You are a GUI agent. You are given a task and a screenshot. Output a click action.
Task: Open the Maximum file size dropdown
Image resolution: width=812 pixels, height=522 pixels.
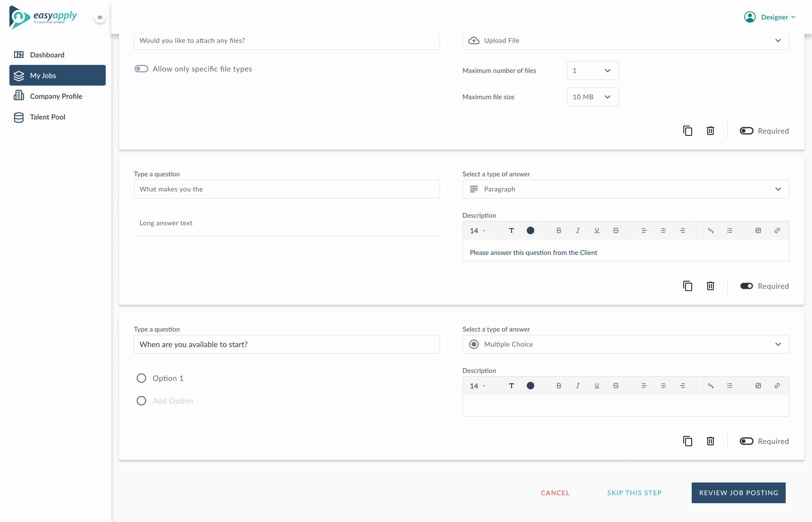click(593, 97)
